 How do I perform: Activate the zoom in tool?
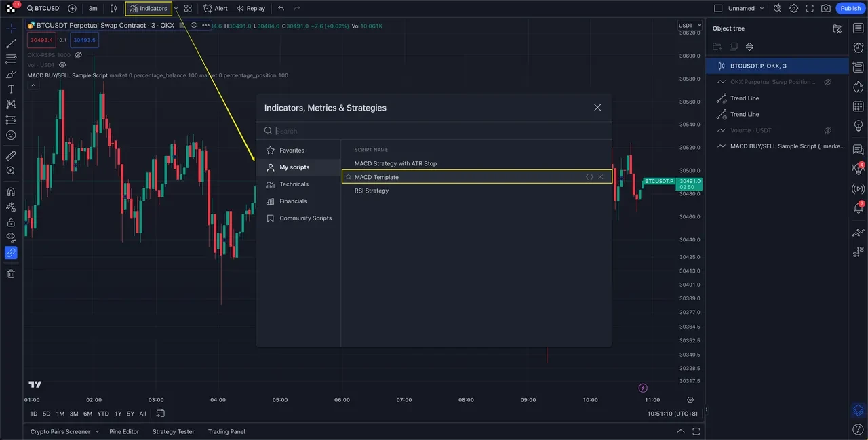point(11,171)
